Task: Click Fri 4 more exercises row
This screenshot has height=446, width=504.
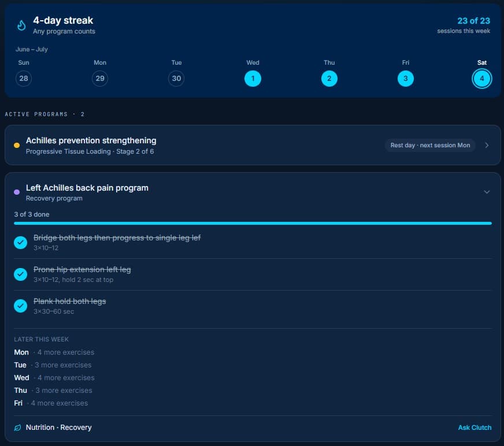Action: pyautogui.click(x=51, y=403)
